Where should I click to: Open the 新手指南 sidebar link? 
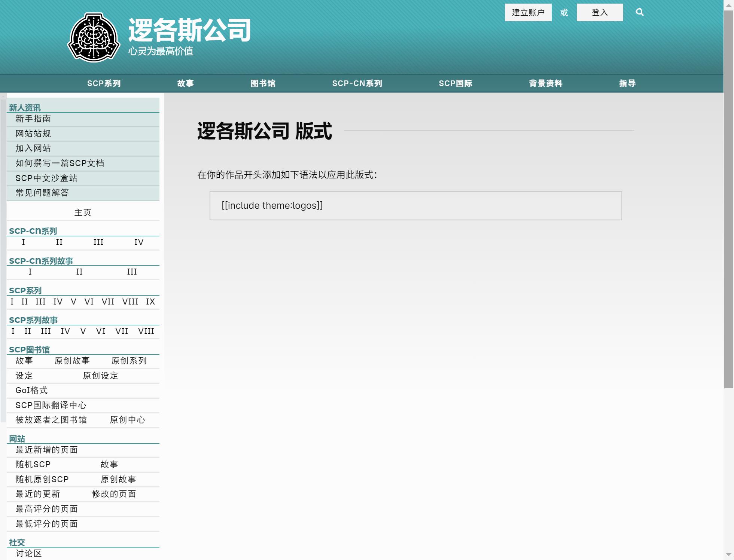33,119
